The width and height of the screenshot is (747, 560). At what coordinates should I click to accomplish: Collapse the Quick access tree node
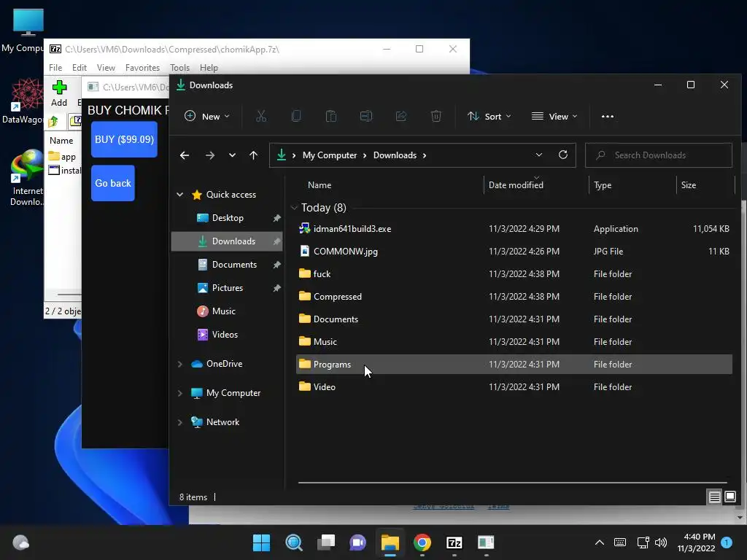[x=180, y=194]
